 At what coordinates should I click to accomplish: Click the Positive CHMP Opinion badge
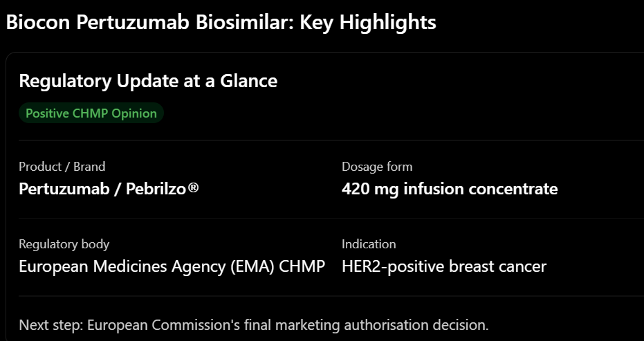tap(91, 113)
